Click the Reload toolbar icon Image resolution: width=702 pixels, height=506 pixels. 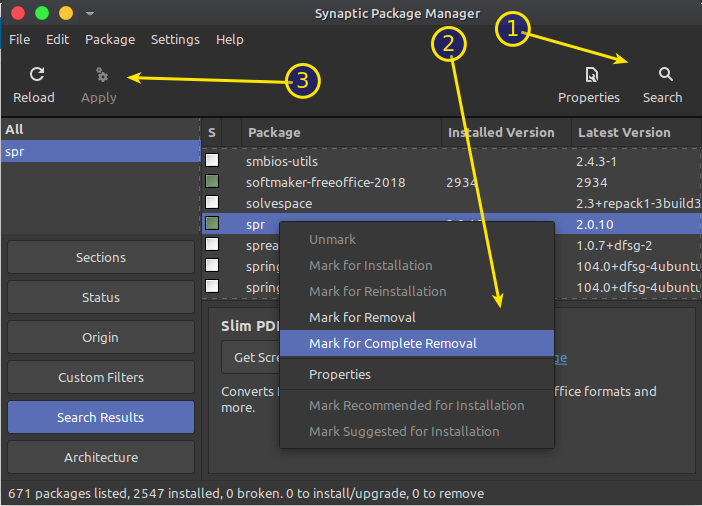point(37,74)
